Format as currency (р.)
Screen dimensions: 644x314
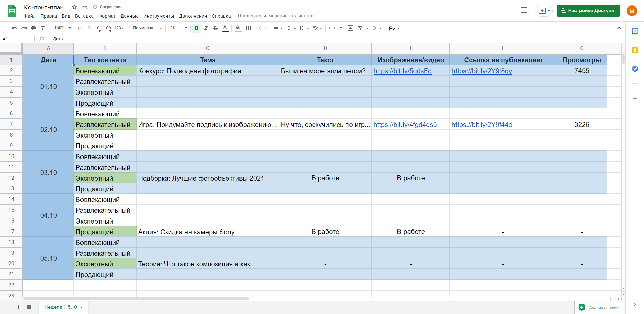point(80,28)
